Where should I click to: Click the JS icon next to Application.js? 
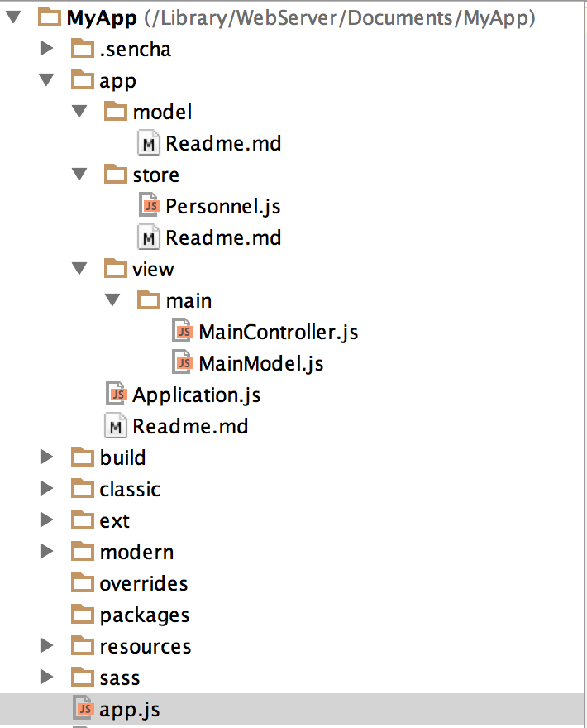point(117,395)
